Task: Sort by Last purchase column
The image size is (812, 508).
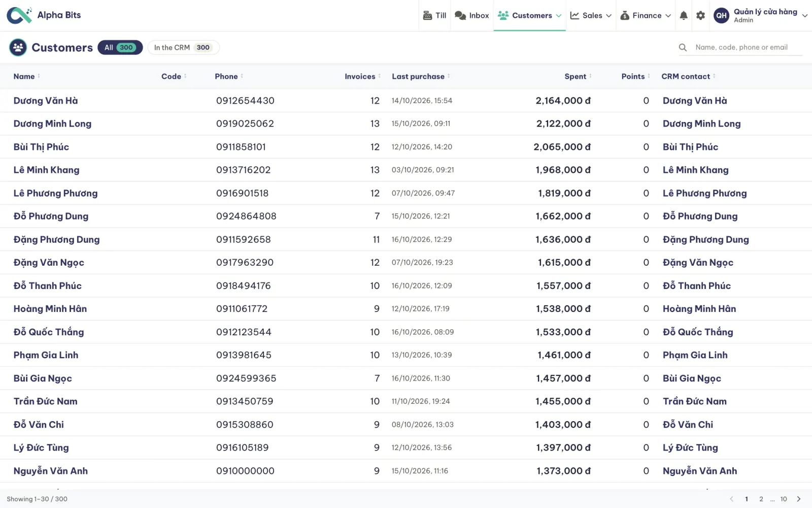Action: (x=421, y=76)
